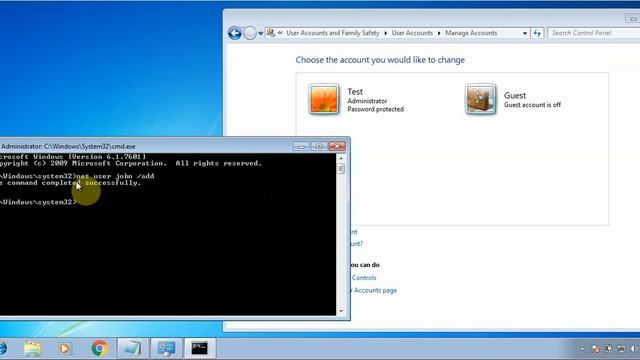Click the Forward arrow in Control Panel
Viewport: 640px width, 360px height.
[x=250, y=33]
